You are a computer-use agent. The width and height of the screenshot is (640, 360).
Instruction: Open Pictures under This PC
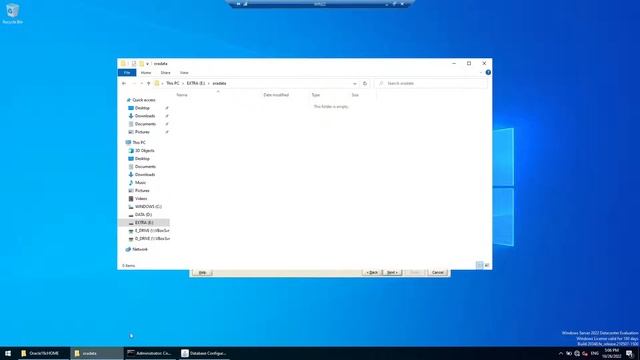(x=142, y=191)
